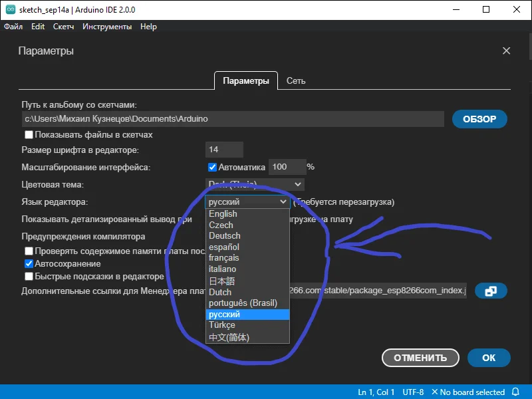
Task: Click the additional URLs window icon button
Action: (491, 291)
